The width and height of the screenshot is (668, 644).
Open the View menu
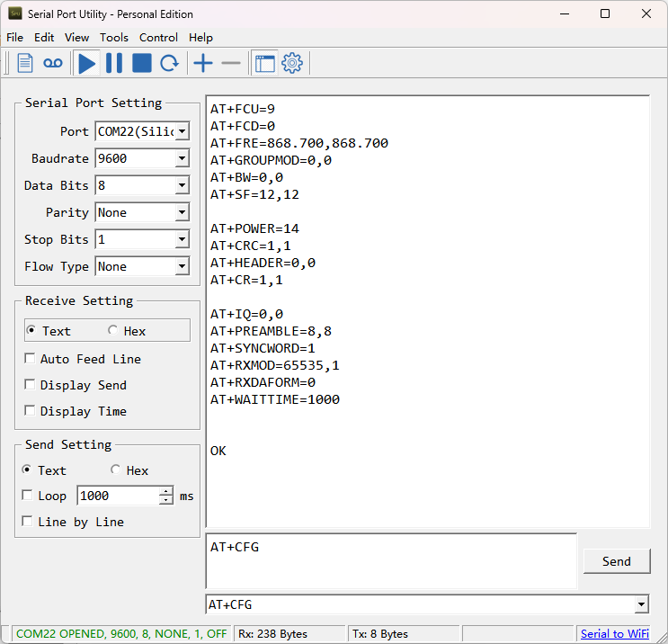(76, 38)
